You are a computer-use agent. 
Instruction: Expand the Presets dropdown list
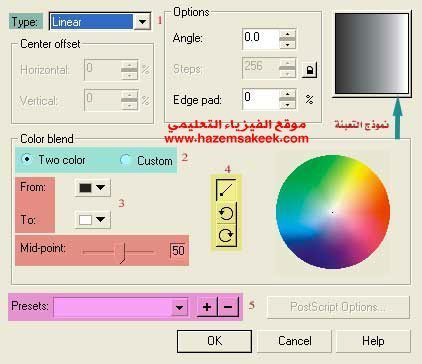[x=179, y=307]
